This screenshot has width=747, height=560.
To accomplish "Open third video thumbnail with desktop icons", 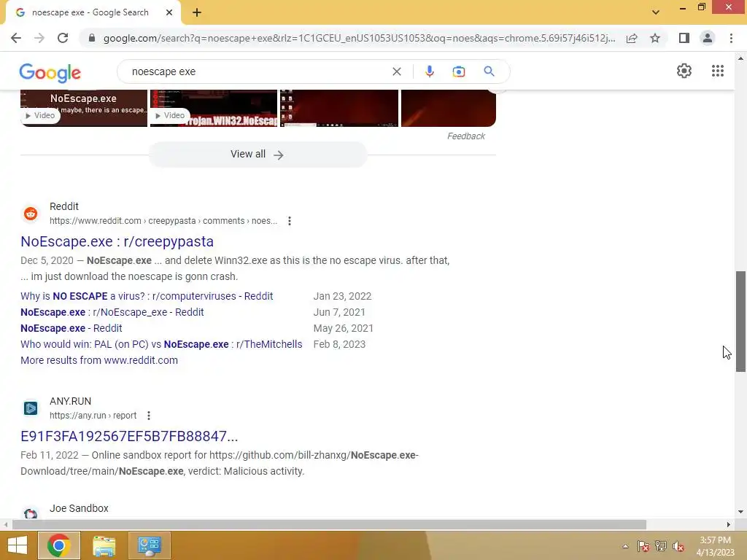I will click(x=339, y=108).
